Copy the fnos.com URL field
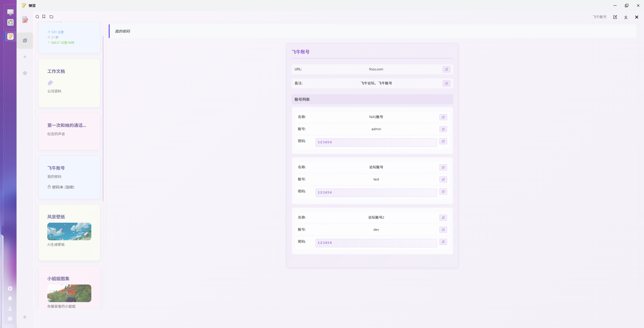 446,69
